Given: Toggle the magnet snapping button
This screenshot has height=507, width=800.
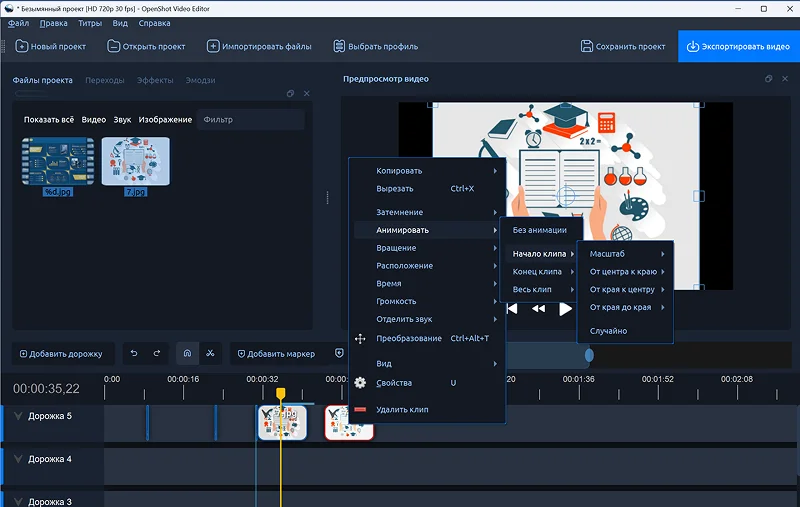Looking at the screenshot, I should pyautogui.click(x=187, y=353).
